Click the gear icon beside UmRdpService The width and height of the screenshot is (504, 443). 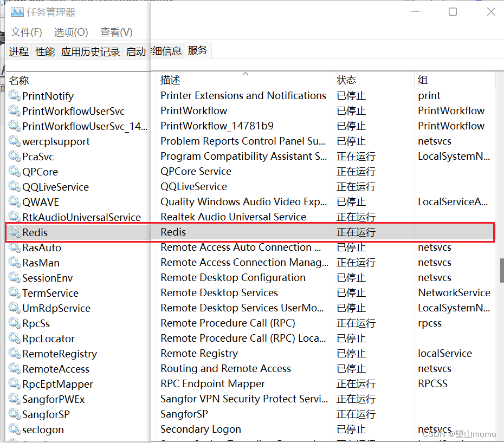coord(15,308)
